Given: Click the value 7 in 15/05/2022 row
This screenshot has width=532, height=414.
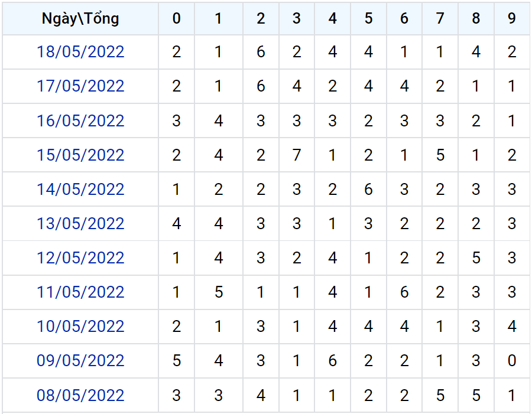Looking at the screenshot, I should [x=297, y=155].
